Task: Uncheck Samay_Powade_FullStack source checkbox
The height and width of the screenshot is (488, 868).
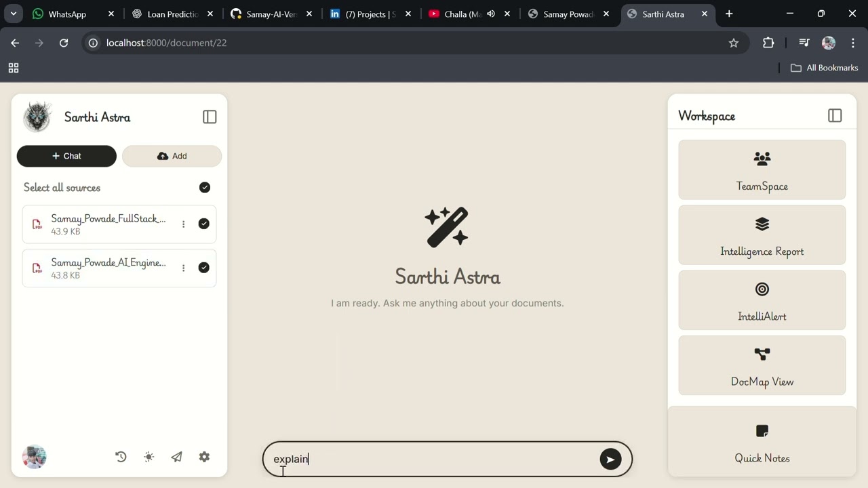Action: pyautogui.click(x=203, y=224)
